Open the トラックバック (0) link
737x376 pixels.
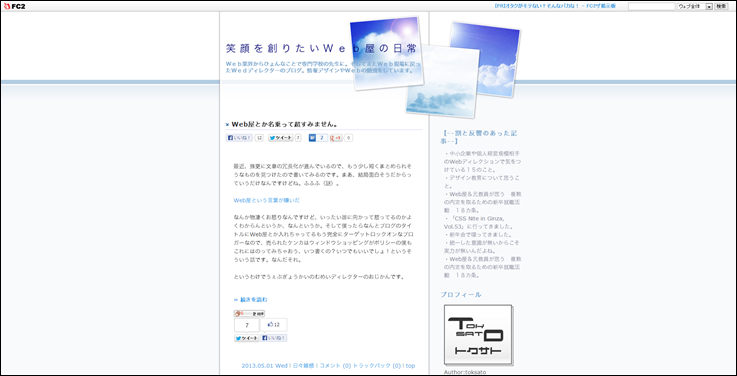coord(376,366)
